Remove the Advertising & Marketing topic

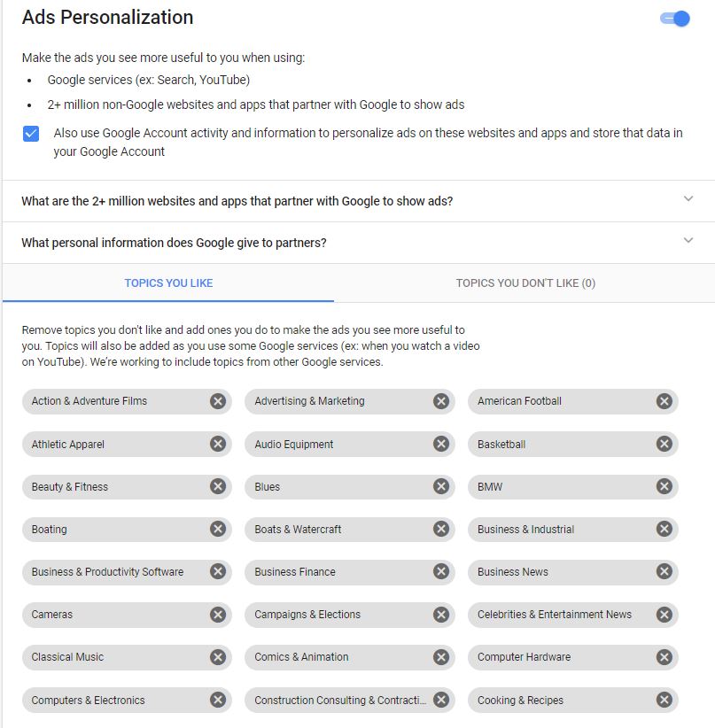(x=441, y=401)
